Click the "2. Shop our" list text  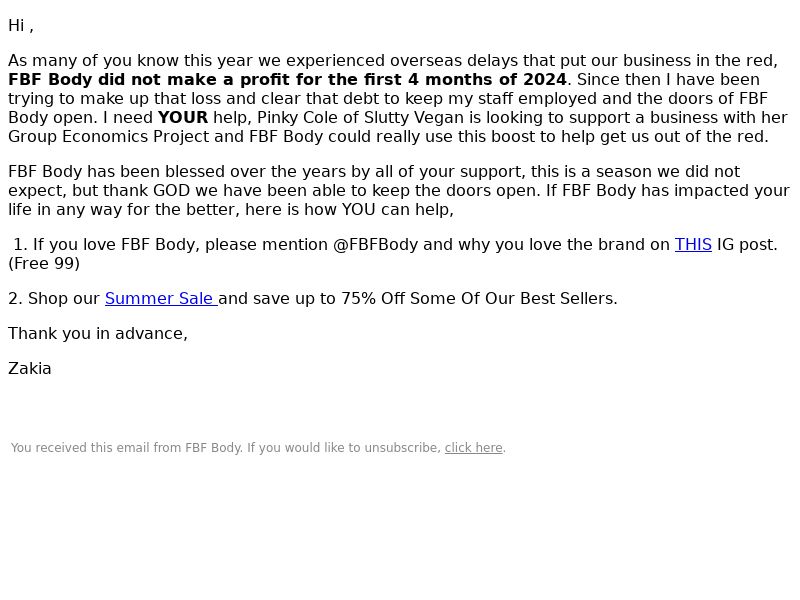[54, 298]
